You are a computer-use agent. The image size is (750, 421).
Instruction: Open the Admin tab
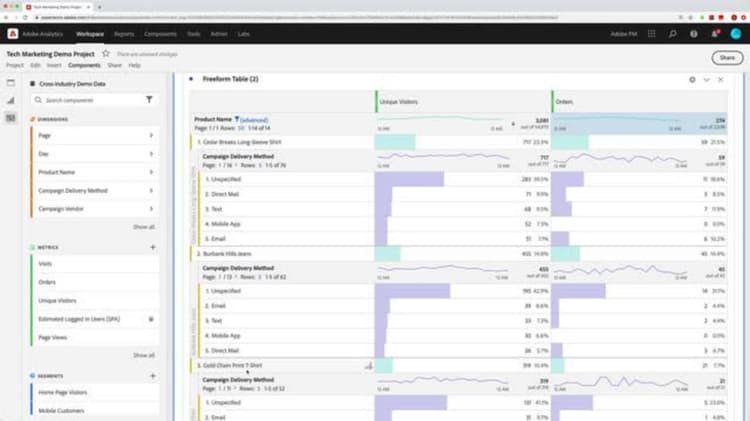point(219,34)
